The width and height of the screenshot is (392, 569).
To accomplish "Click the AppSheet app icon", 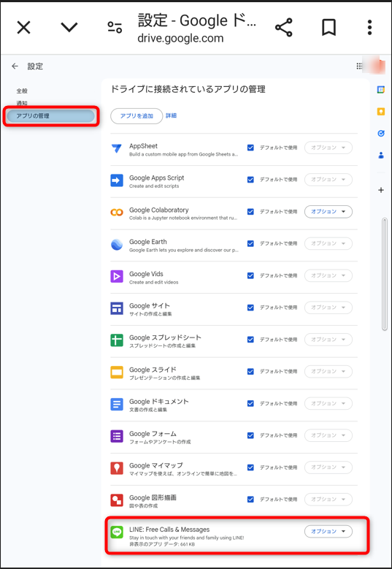I will coord(117,148).
